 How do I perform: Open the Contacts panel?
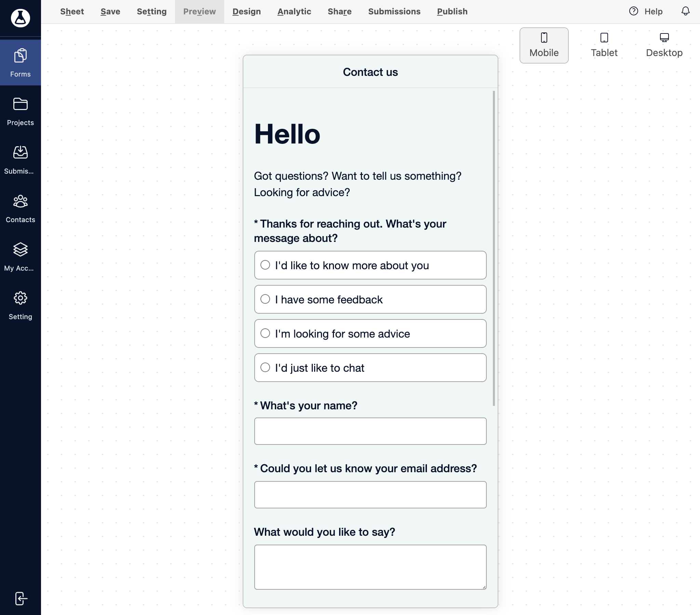click(x=20, y=207)
